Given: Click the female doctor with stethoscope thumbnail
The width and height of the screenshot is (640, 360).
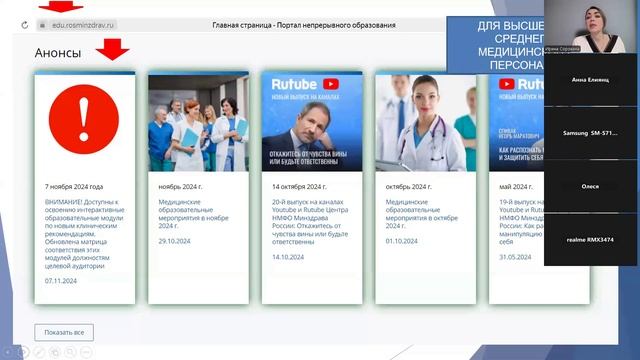Looking at the screenshot, I should point(426,123).
